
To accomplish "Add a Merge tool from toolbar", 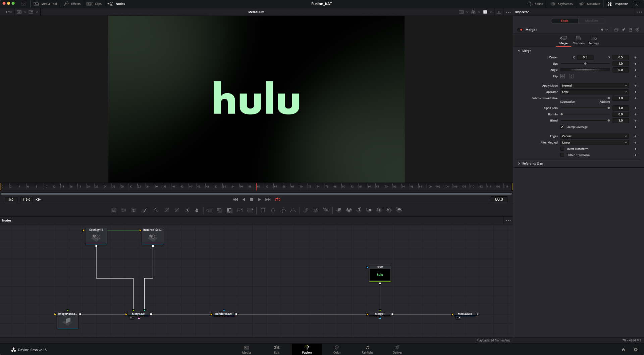I will coord(210,210).
